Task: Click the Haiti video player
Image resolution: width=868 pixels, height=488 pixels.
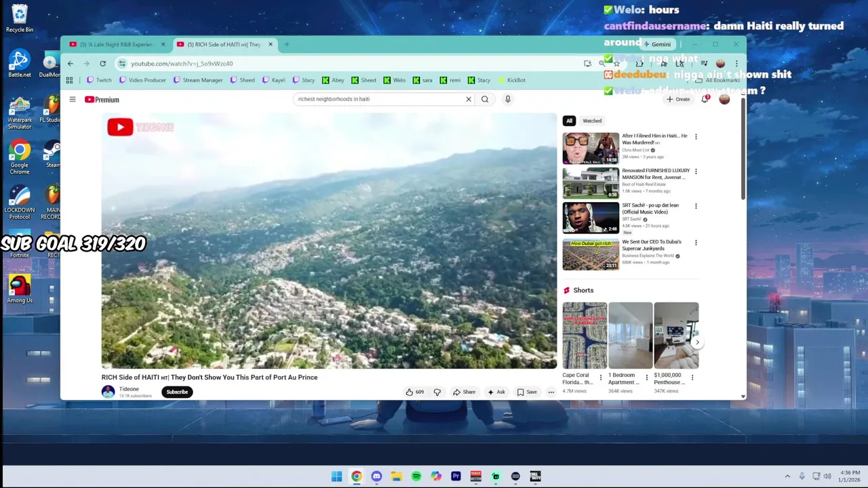Action: (x=329, y=241)
